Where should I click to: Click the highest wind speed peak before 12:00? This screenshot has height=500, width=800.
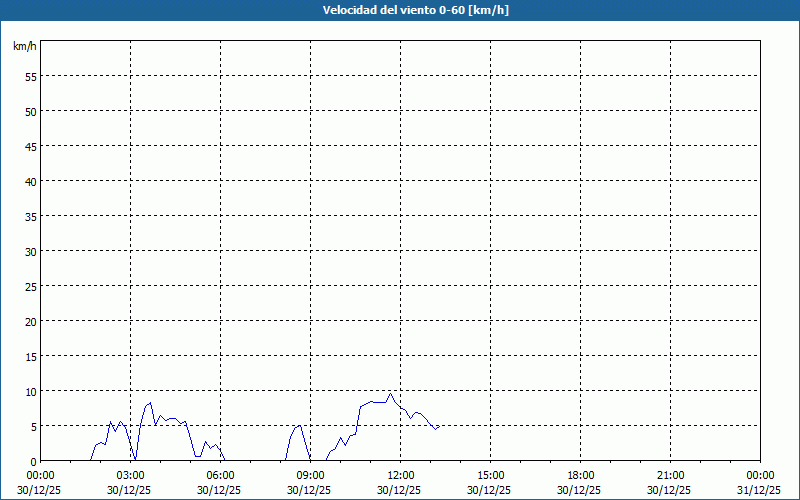click(391, 394)
